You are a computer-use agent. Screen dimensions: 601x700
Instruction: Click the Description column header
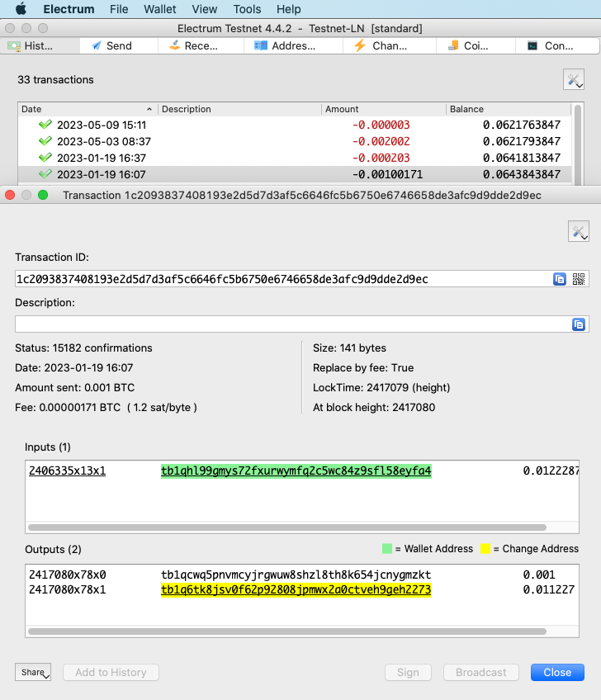[239, 109]
